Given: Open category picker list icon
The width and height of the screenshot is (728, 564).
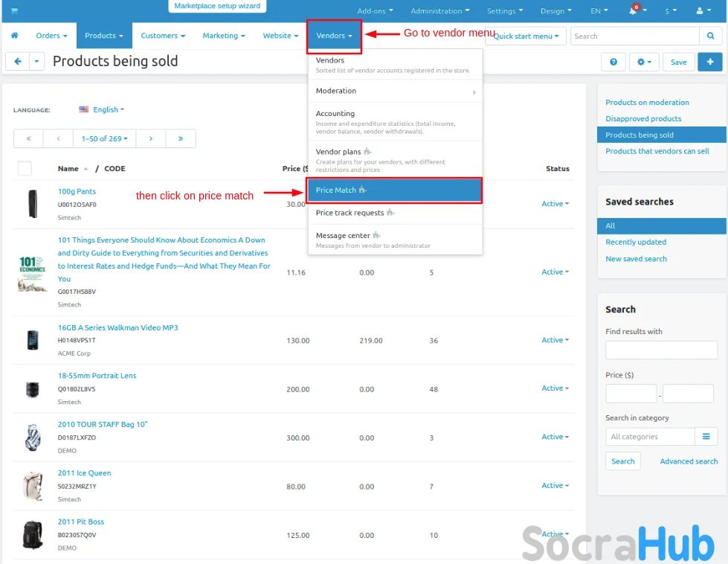Looking at the screenshot, I should (x=706, y=436).
